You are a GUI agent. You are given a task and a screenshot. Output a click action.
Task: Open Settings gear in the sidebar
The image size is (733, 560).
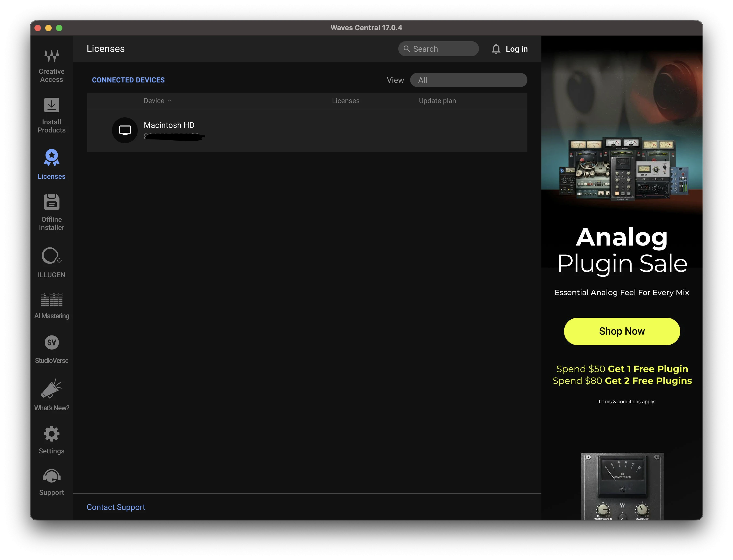(x=51, y=440)
